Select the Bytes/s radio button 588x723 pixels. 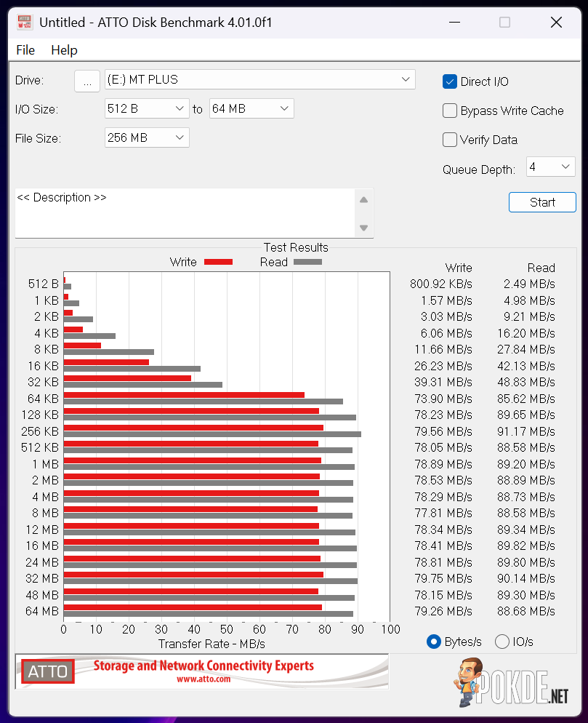click(434, 642)
